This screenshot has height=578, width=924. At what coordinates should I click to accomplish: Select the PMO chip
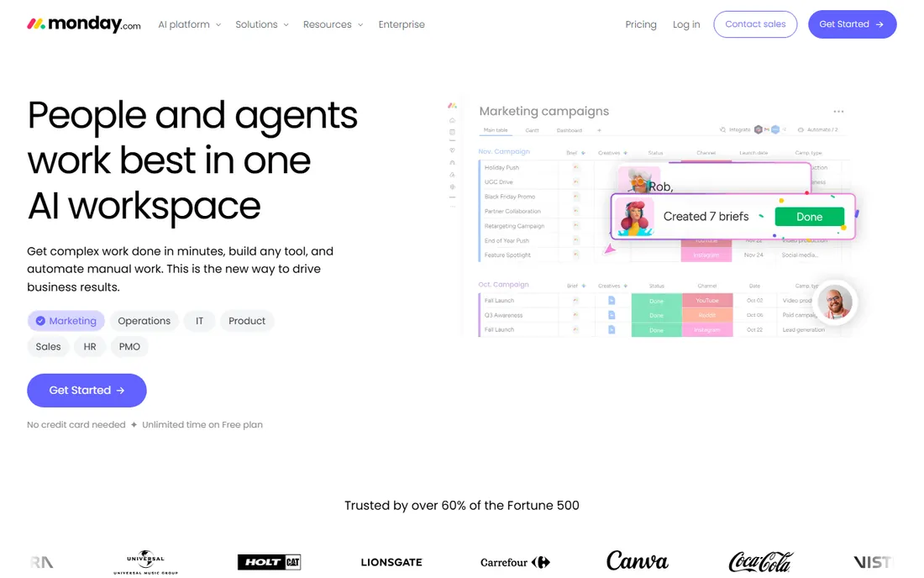pyautogui.click(x=129, y=347)
